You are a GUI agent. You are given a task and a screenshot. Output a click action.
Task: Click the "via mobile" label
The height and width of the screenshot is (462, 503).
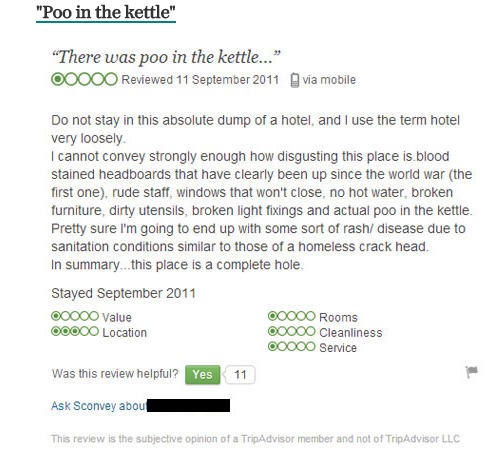click(x=329, y=80)
